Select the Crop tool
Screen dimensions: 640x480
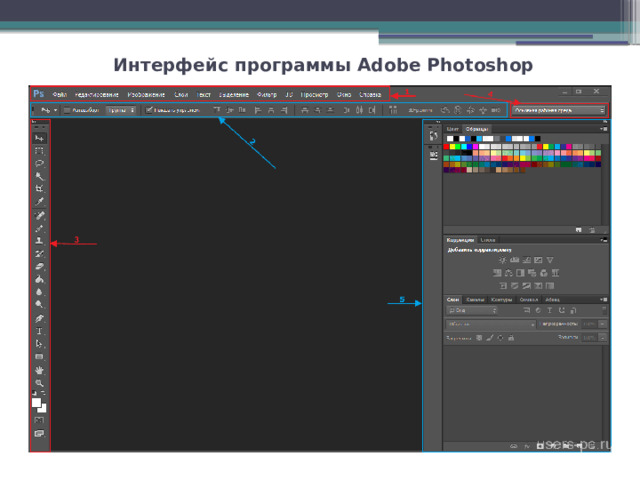[39, 189]
